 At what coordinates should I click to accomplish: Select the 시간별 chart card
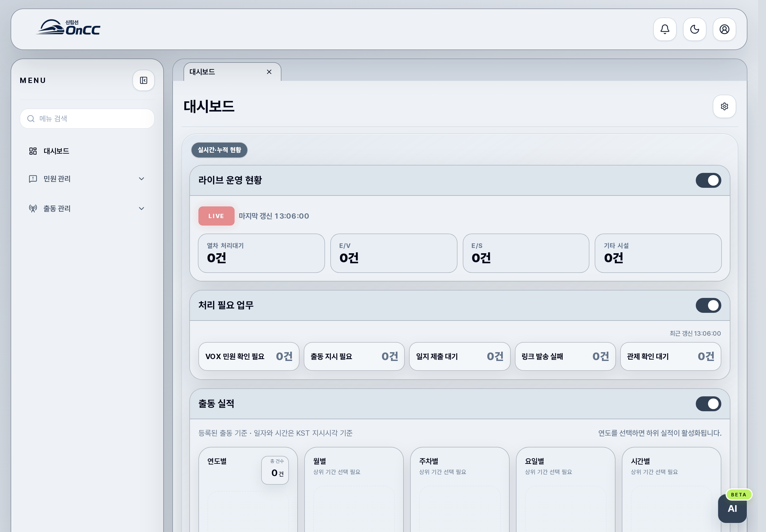(x=671, y=489)
